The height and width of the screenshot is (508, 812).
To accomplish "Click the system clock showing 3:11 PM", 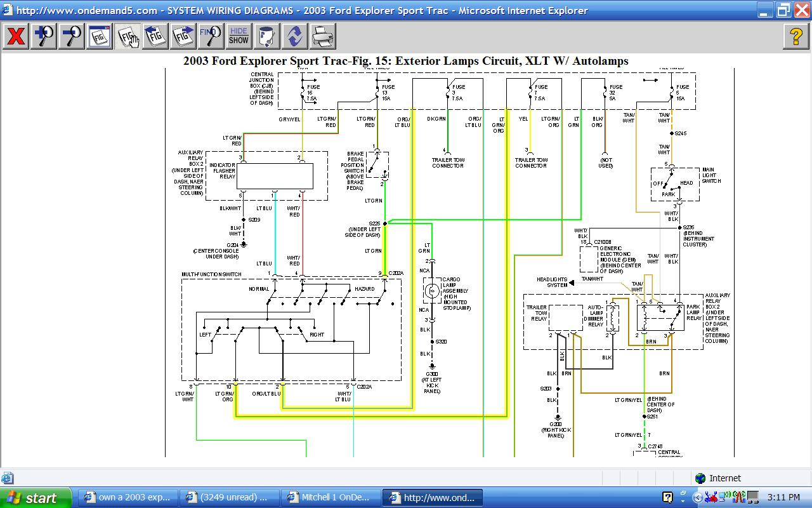I will [x=783, y=498].
